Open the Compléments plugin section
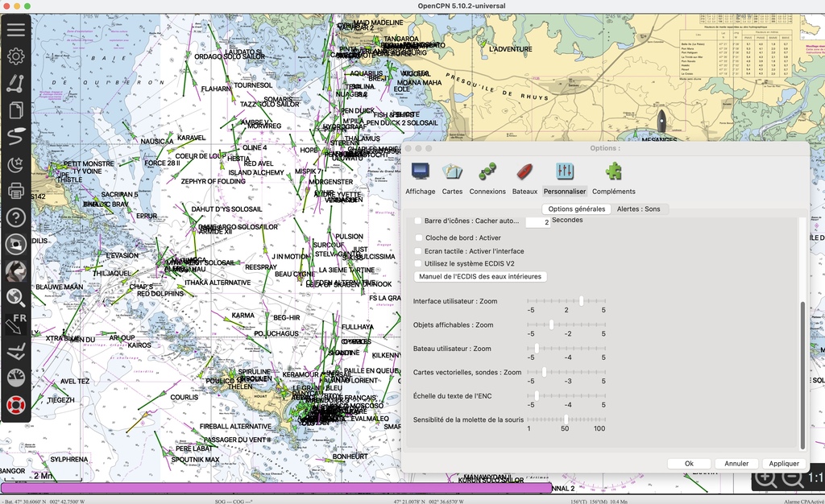This screenshot has height=504, width=825. (613, 180)
